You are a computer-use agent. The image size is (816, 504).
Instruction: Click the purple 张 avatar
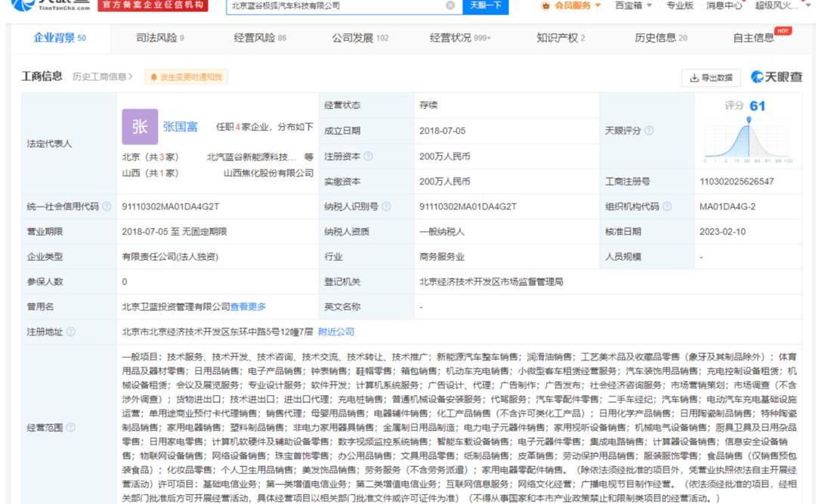pos(140,126)
